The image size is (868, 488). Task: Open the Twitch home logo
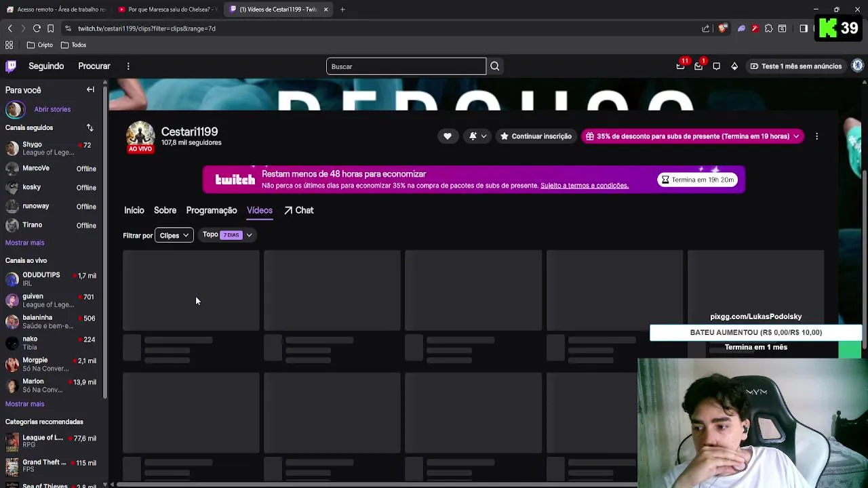pyautogui.click(x=11, y=66)
